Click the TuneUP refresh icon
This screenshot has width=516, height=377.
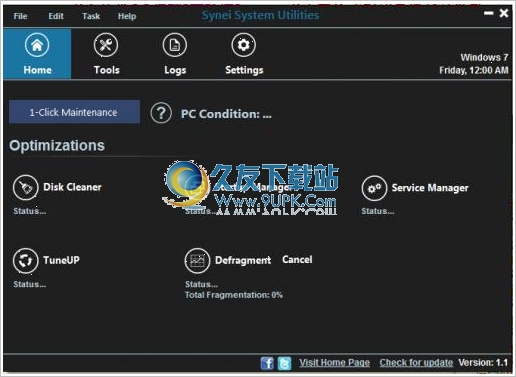(26, 261)
